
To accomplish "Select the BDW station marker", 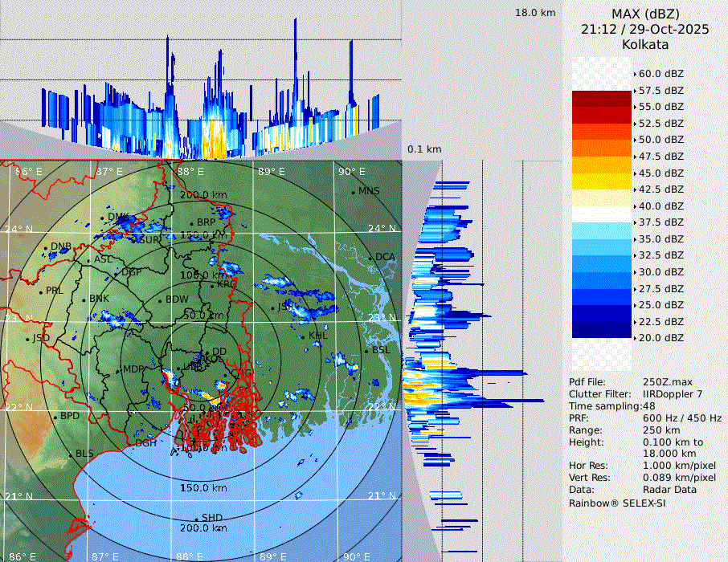I will pyautogui.click(x=161, y=300).
